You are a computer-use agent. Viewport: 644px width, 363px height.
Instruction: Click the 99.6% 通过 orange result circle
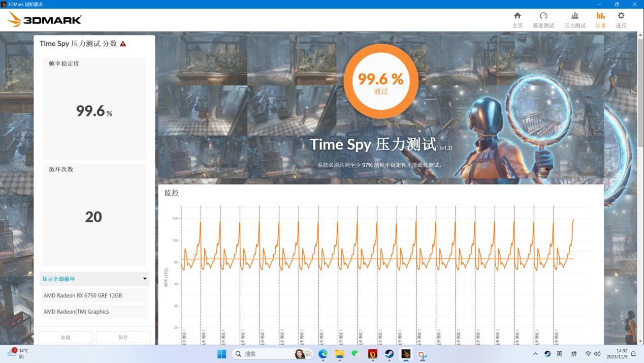pyautogui.click(x=381, y=81)
